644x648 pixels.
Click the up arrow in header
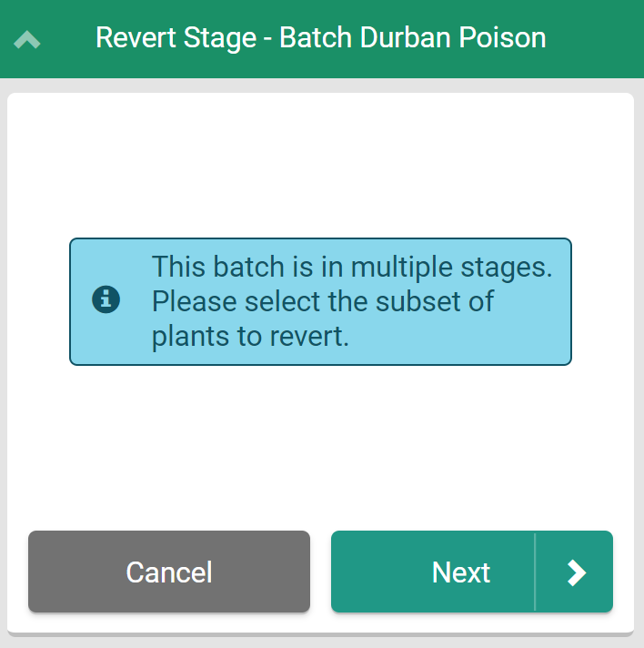tap(27, 40)
